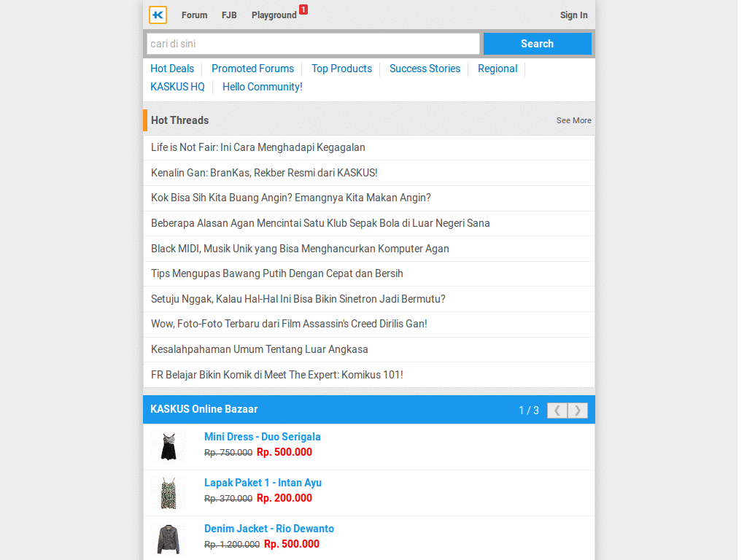Image resolution: width=747 pixels, height=560 pixels.
Task: Open thread 'Life is Not Fair: Ini Cara Menghadapi Kegagalan'
Action: point(368,147)
